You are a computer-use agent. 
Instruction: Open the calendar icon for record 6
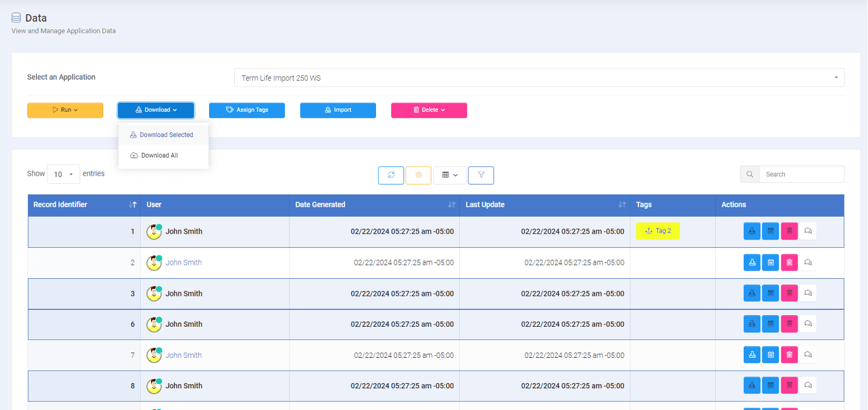click(771, 324)
